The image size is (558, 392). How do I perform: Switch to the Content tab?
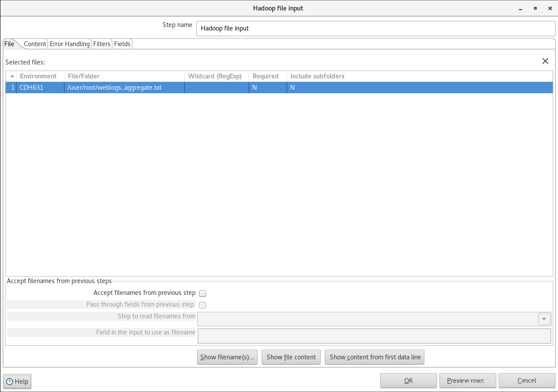pyautogui.click(x=35, y=44)
